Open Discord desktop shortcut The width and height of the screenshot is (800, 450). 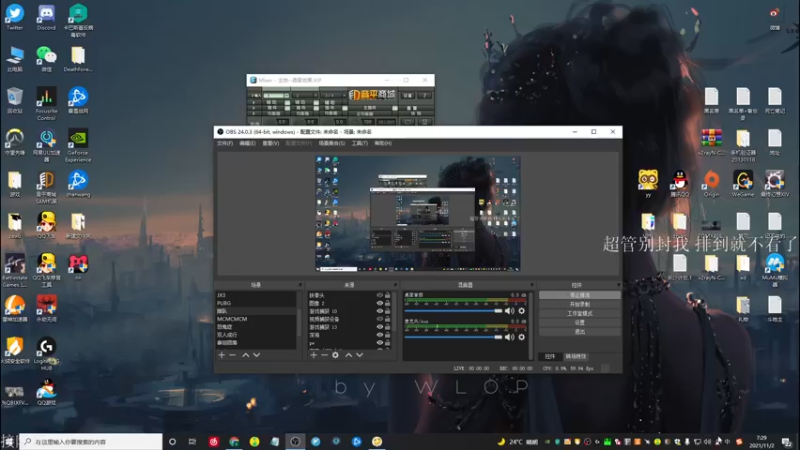(46, 17)
